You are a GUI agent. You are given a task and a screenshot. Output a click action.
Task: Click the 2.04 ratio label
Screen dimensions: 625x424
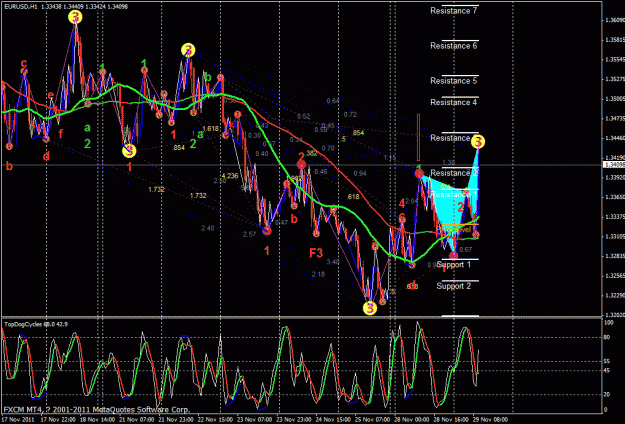412,202
